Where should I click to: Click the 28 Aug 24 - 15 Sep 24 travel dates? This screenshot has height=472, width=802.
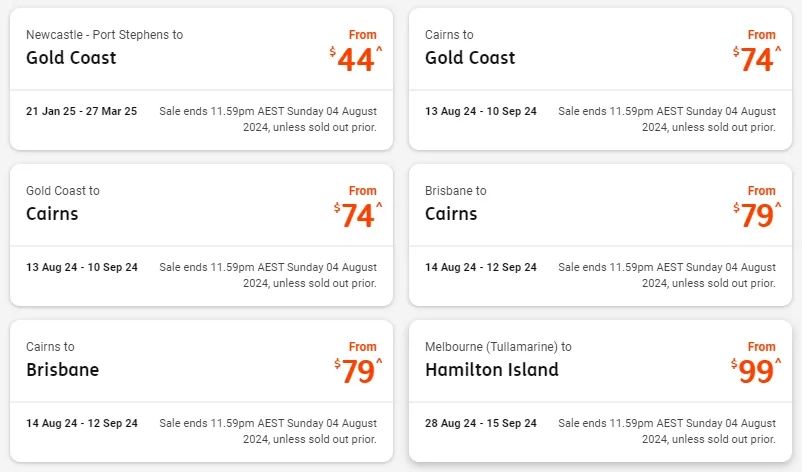481,423
